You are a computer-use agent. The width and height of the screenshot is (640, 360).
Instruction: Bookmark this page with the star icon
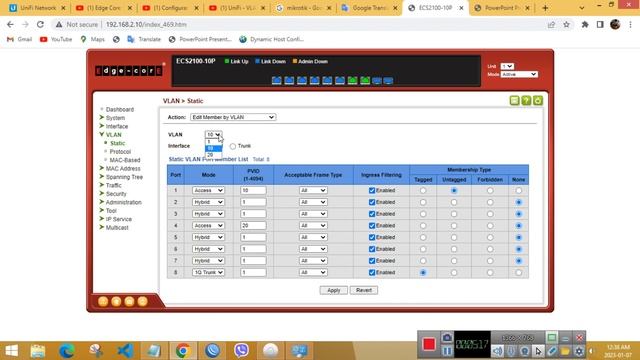[x=567, y=24]
